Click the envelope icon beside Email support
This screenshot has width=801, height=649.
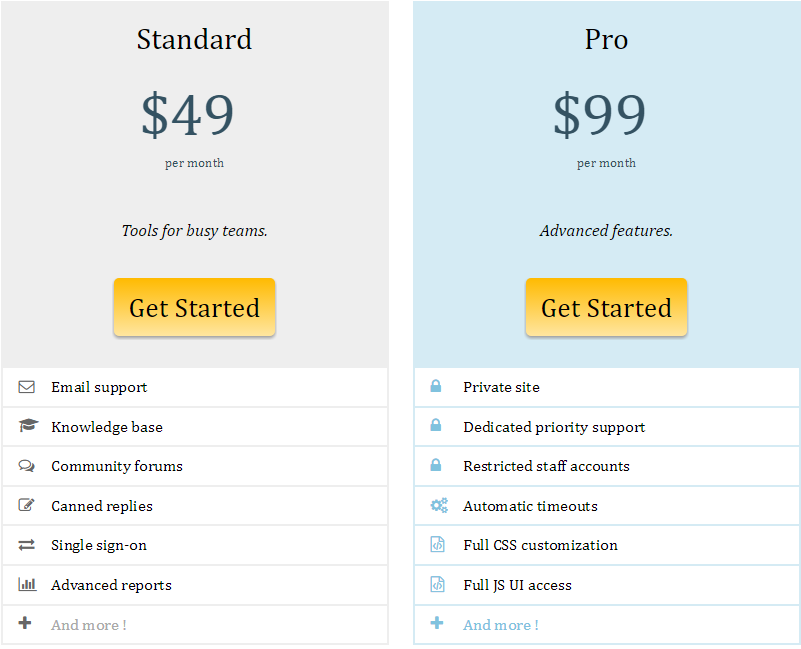pyautogui.click(x=27, y=387)
